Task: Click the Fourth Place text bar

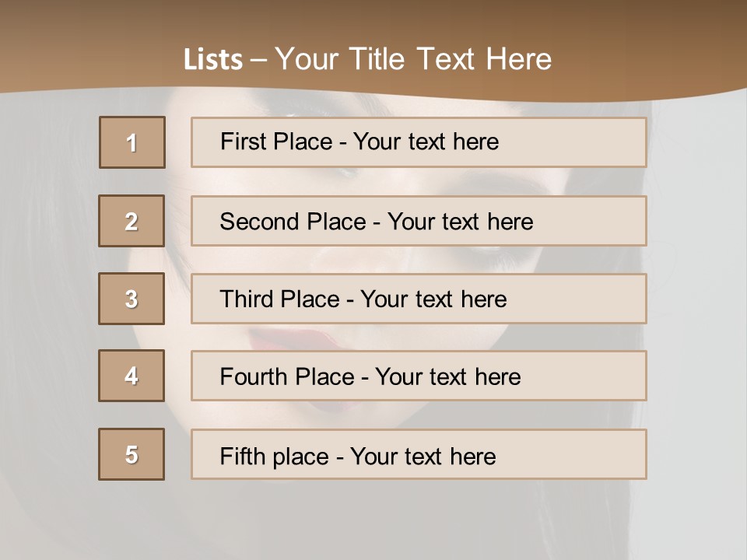Action: coord(419,376)
